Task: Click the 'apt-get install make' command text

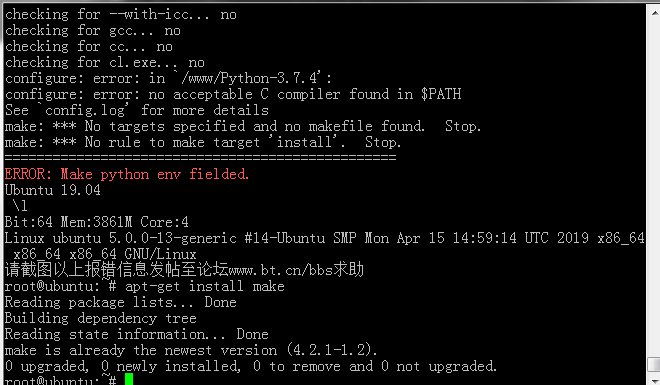Action: (x=205, y=286)
